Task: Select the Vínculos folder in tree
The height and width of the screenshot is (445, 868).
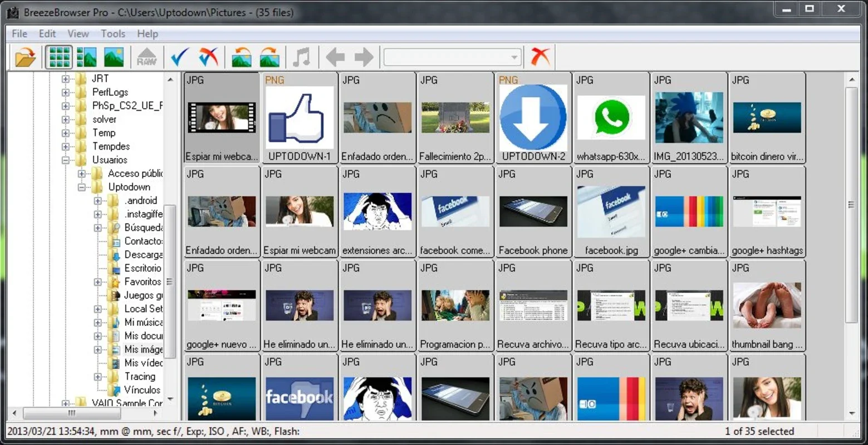Action: click(x=142, y=390)
